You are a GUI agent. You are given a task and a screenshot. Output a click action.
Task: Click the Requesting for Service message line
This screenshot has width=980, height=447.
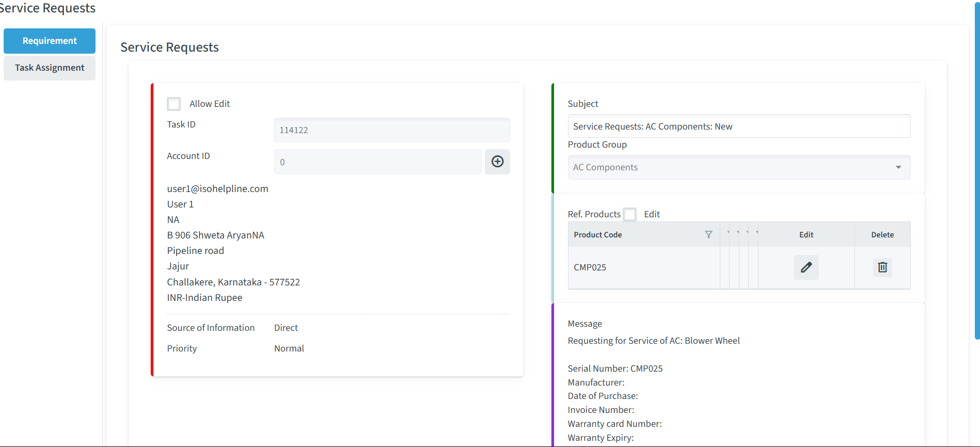click(x=654, y=341)
